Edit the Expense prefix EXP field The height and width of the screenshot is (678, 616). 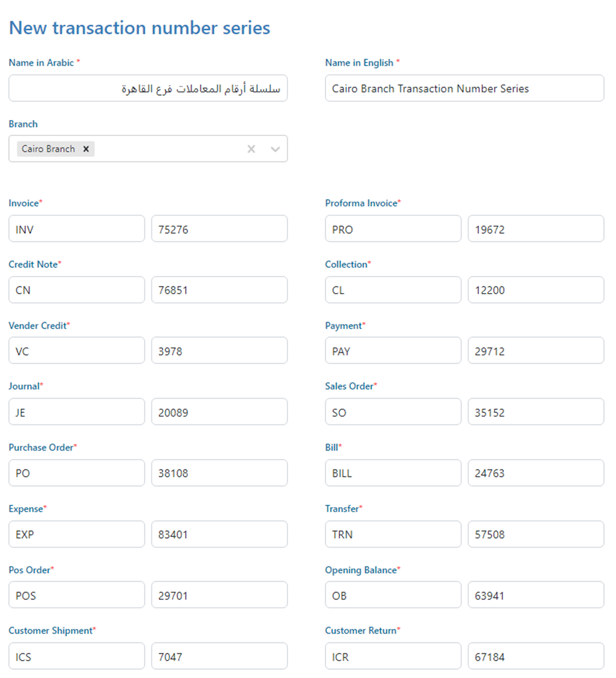click(x=77, y=534)
